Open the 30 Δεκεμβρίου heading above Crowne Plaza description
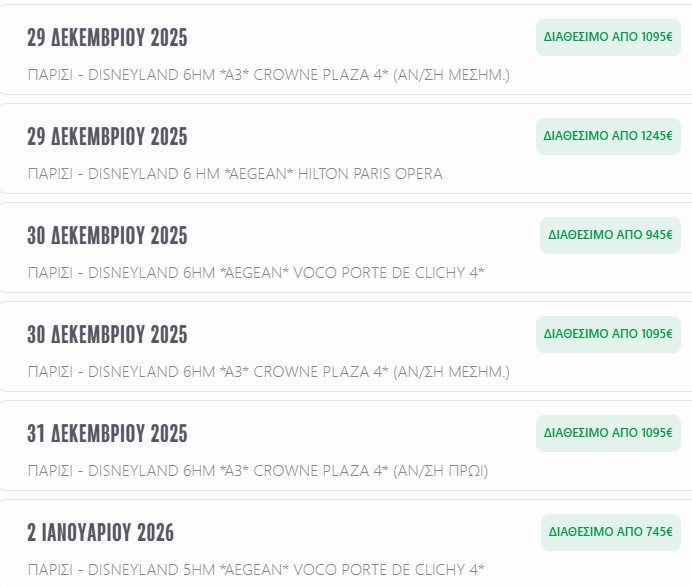This screenshot has height=587, width=692. 107,335
